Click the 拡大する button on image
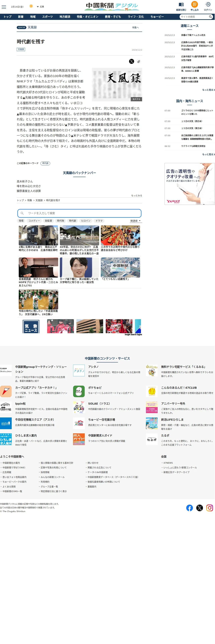 pyautogui.click(x=136, y=99)
